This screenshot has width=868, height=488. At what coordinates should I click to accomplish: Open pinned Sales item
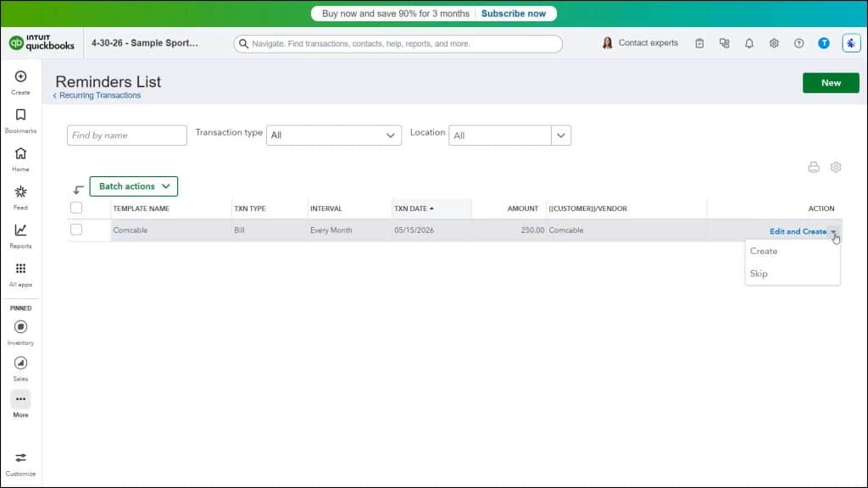point(20,369)
